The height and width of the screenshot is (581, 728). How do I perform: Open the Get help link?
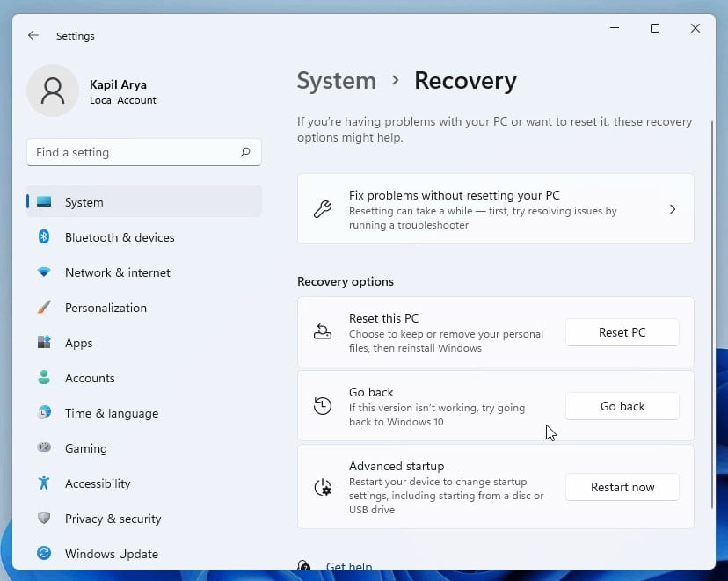coord(350,567)
